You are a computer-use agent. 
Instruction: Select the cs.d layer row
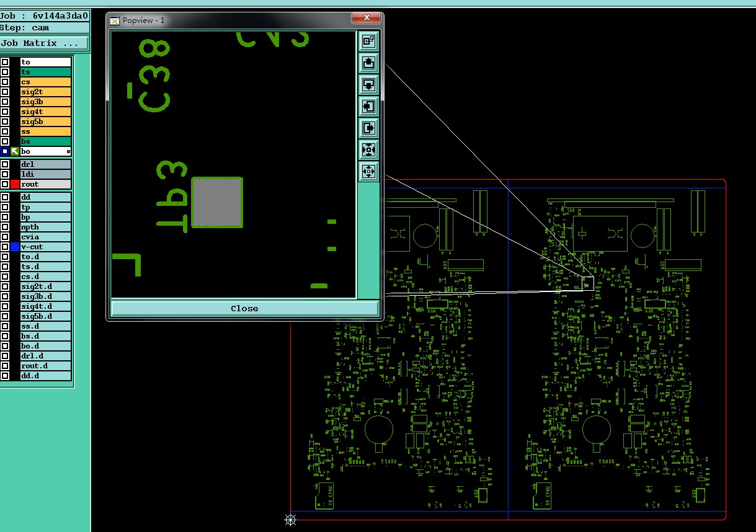pos(45,277)
